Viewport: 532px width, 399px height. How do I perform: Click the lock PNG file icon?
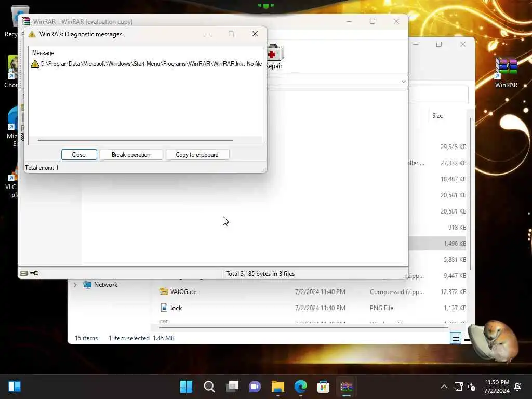(164, 308)
